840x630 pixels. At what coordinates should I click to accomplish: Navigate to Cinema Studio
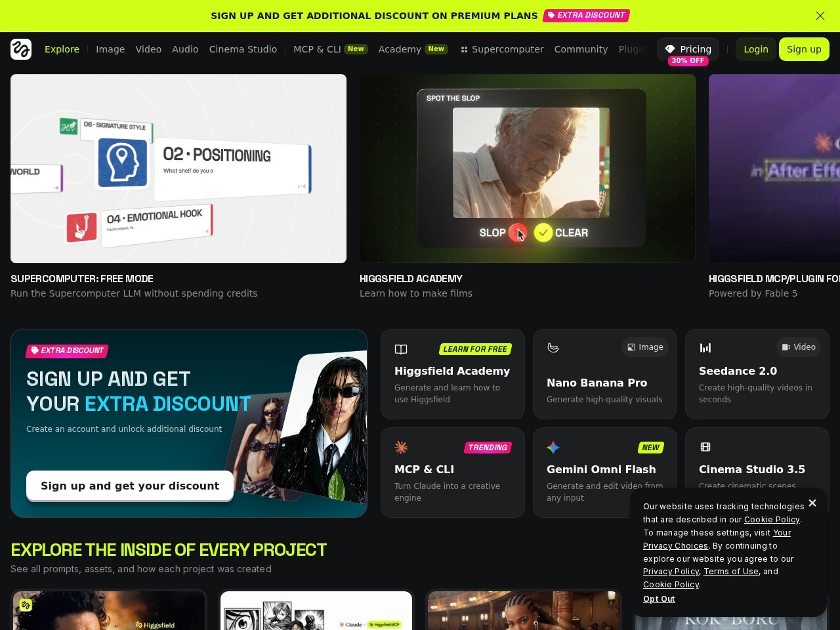click(243, 49)
